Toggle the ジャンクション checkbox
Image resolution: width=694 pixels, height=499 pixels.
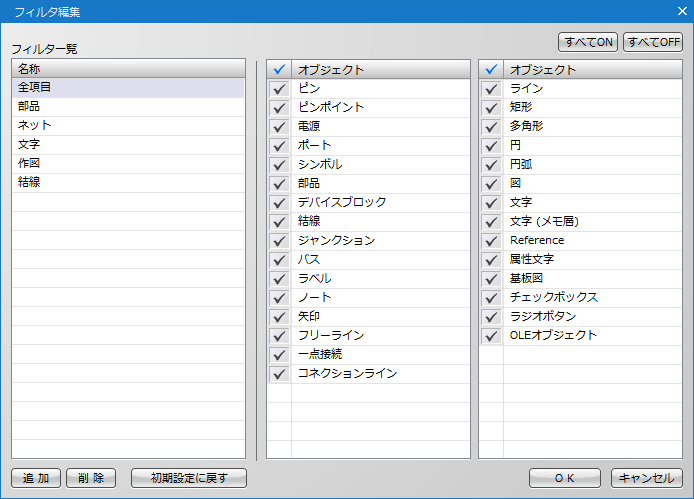point(279,241)
